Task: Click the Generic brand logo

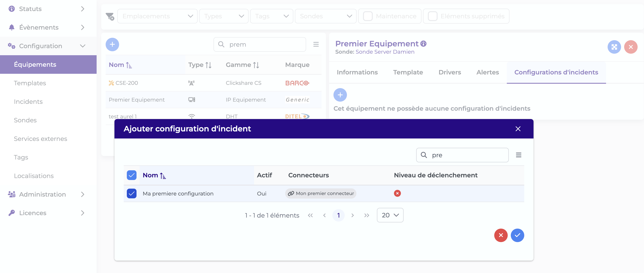Action: pyautogui.click(x=297, y=100)
